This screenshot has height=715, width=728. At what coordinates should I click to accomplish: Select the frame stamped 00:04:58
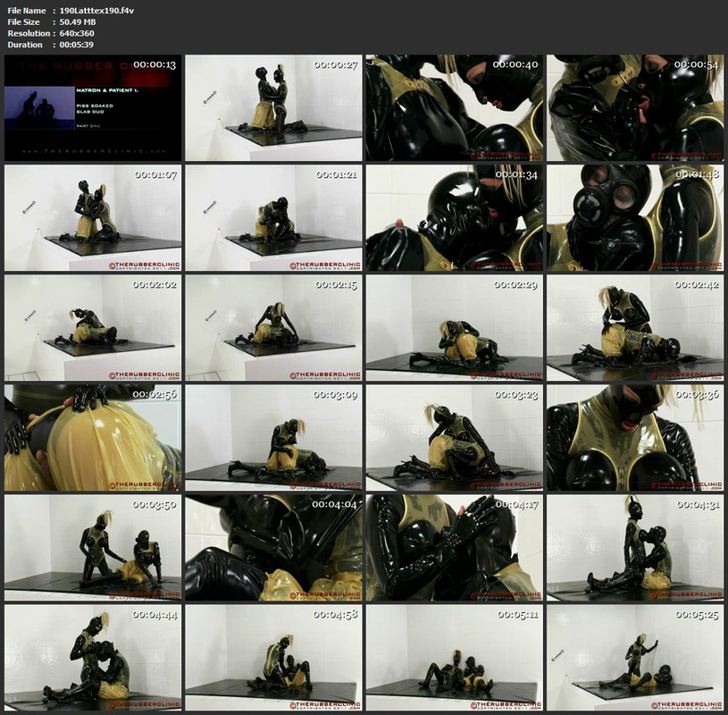[273, 658]
